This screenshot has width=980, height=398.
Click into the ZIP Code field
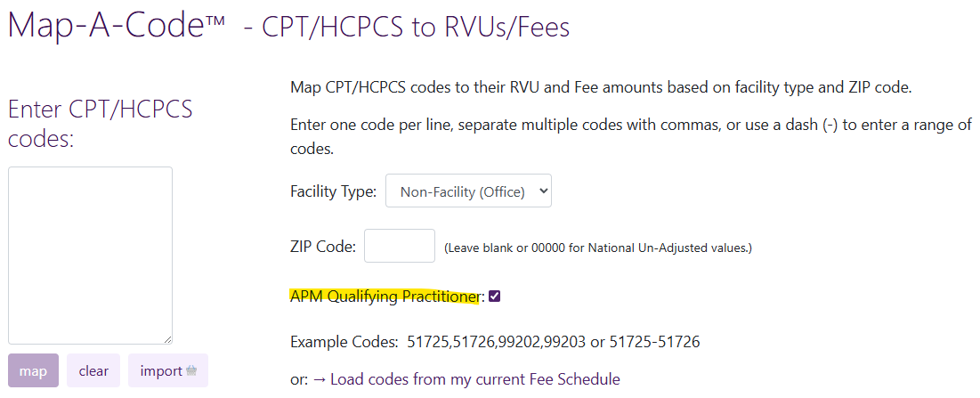tap(400, 246)
